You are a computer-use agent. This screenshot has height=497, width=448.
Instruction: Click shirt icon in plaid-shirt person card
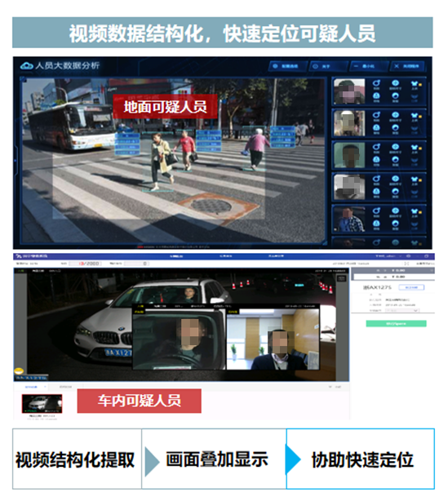pyautogui.click(x=415, y=211)
